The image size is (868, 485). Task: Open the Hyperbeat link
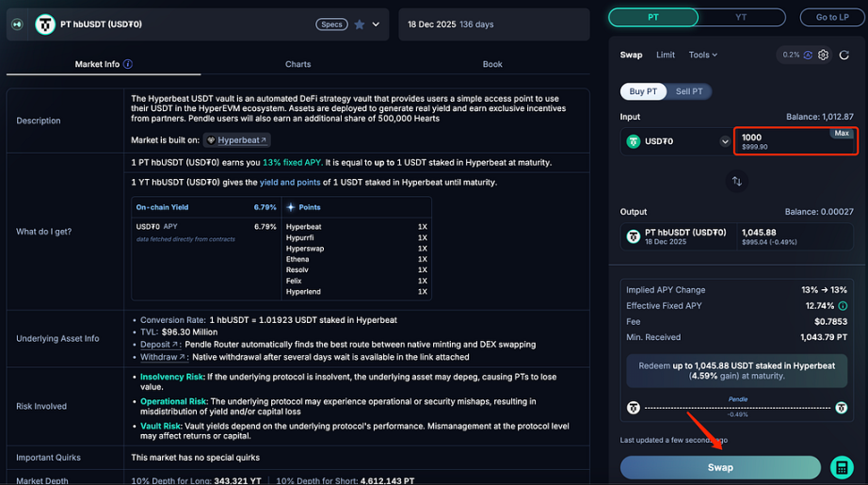pyautogui.click(x=237, y=140)
